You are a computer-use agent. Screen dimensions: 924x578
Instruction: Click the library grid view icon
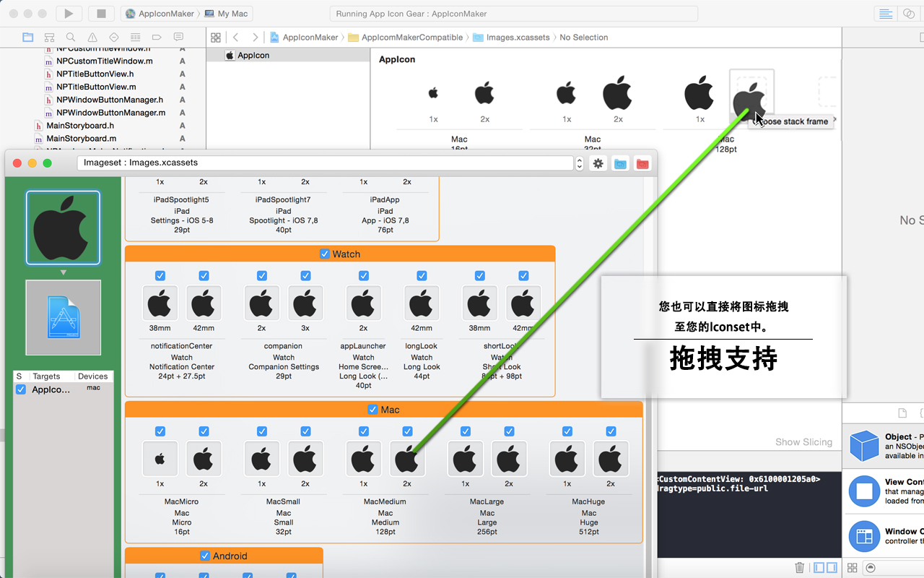(x=853, y=568)
